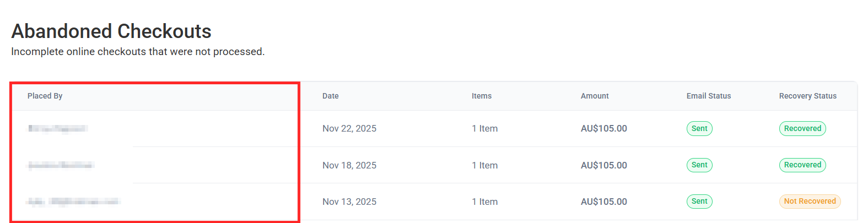Click the Email Status column header
Screen dimensions: 868x223
(x=708, y=96)
